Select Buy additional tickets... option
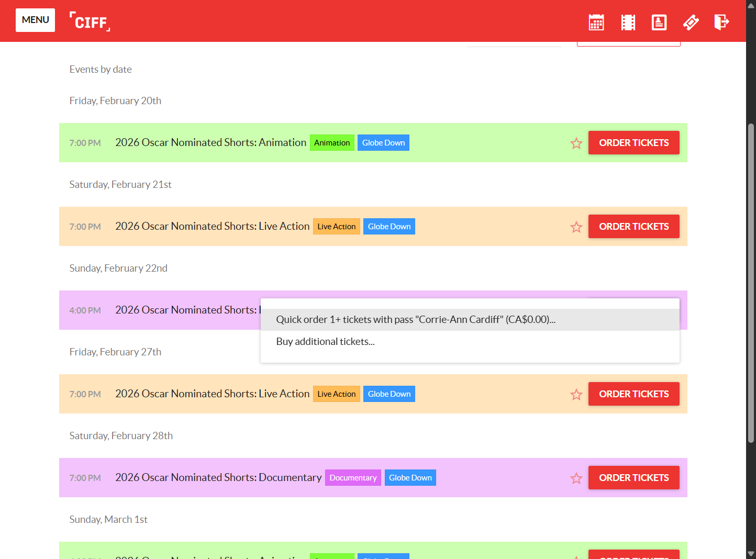The image size is (756, 559). (x=470, y=342)
